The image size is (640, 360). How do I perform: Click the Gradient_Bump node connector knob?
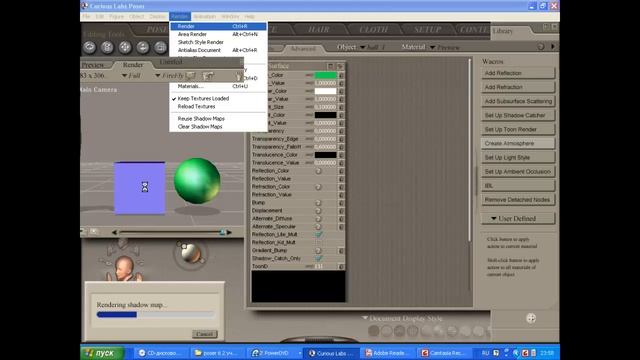click(x=318, y=251)
